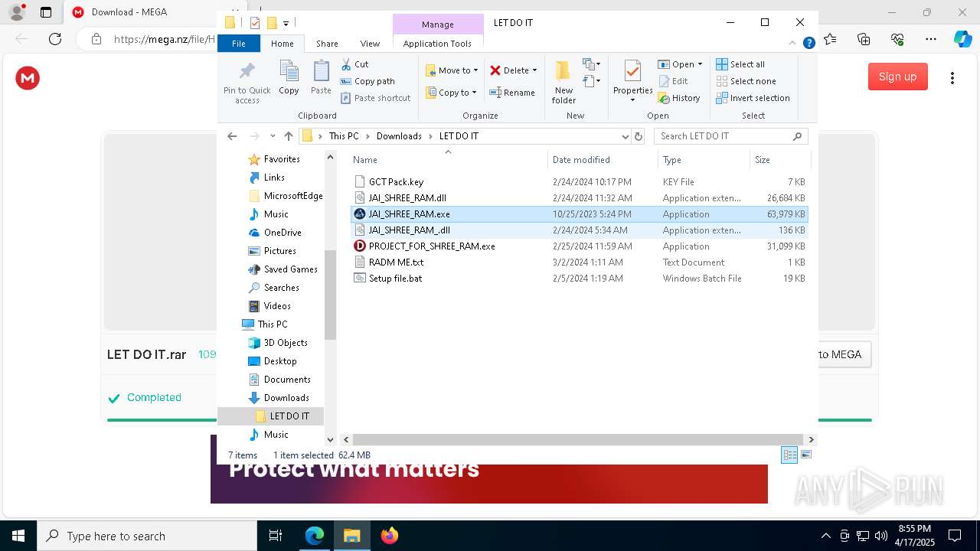This screenshot has height=551, width=980.
Task: Select the JAI_SHREE_RAM_.dll file
Action: coord(579,230)
